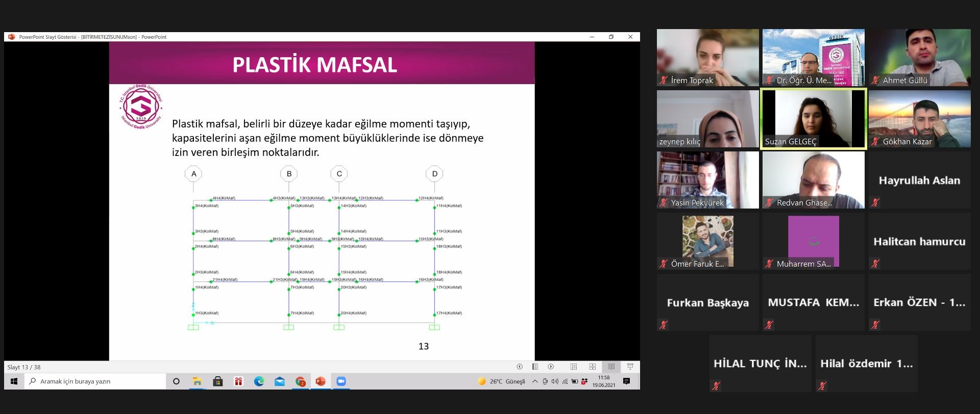Open the red gift app on taskbar
The height and width of the screenshot is (414, 980).
click(x=238, y=381)
